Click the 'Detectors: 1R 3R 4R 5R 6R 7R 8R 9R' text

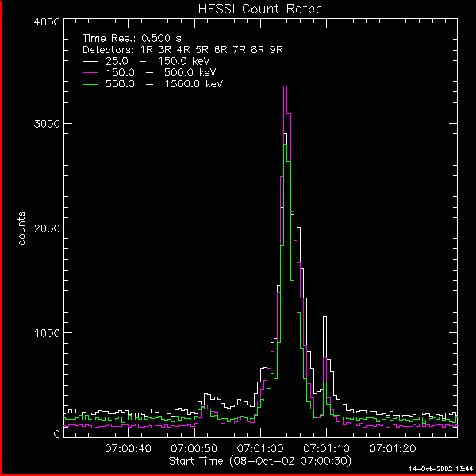coord(182,50)
